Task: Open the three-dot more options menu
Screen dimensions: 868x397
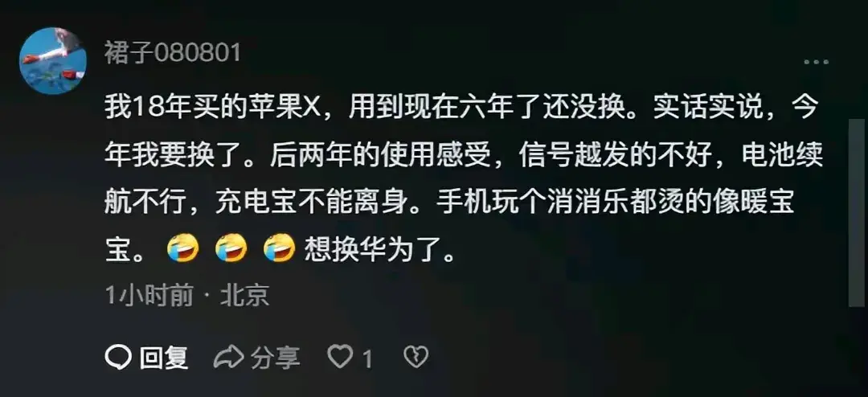Action: click(816, 62)
